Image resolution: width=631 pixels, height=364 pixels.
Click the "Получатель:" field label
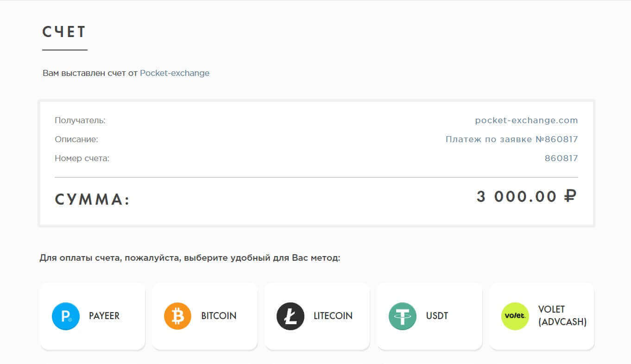point(80,120)
